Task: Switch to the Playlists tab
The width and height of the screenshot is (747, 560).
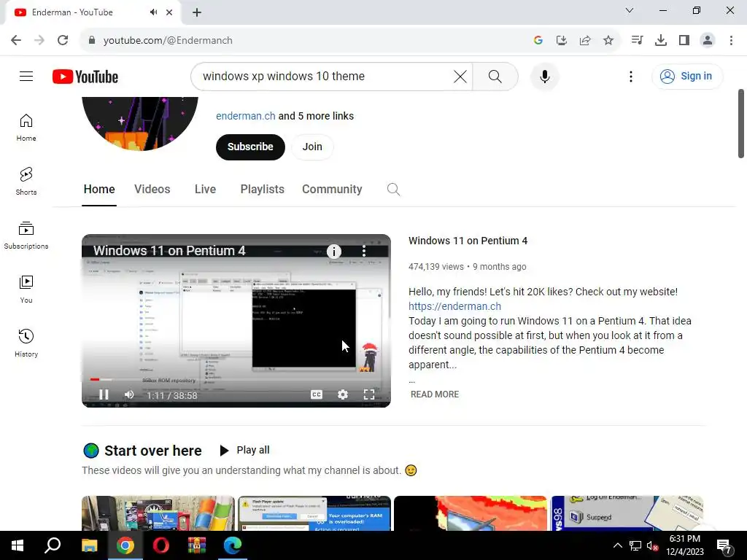Action: (x=262, y=190)
